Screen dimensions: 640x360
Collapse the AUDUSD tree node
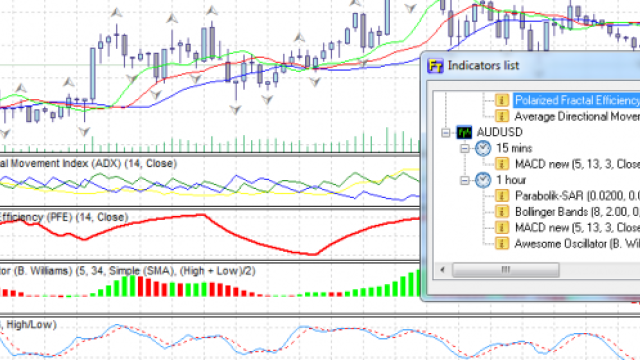tap(446, 132)
